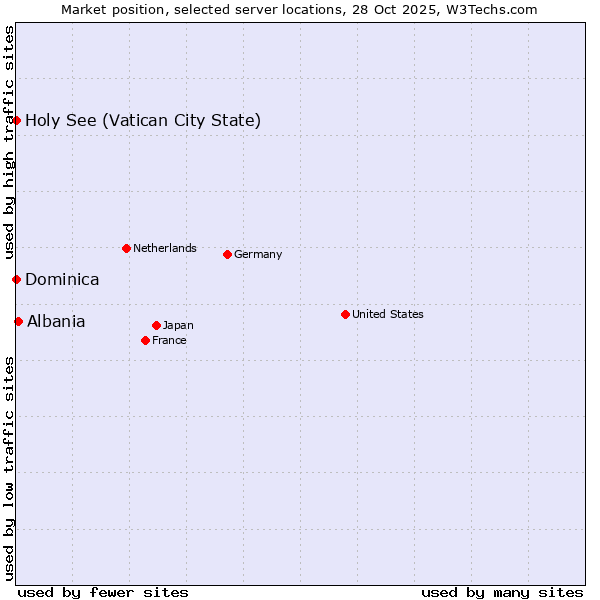Image resolution: width=600 pixels, height=600 pixels.
Task: Click the Albania red data marker
Action: [x=18, y=321]
